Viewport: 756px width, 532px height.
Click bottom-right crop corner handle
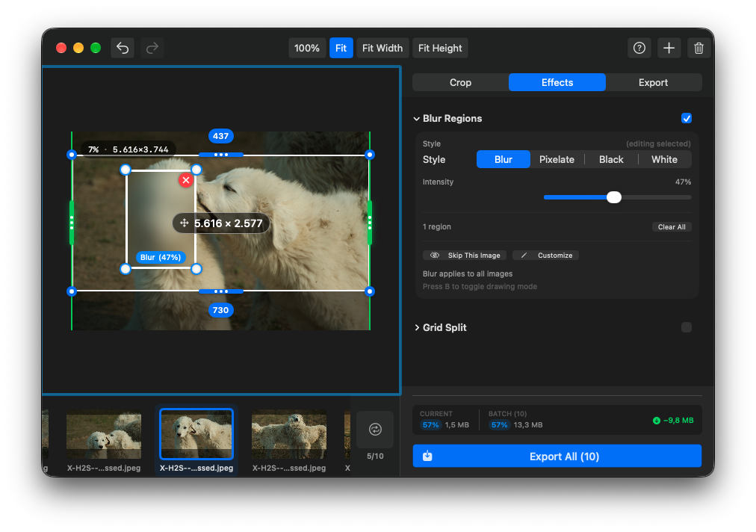[370, 291]
